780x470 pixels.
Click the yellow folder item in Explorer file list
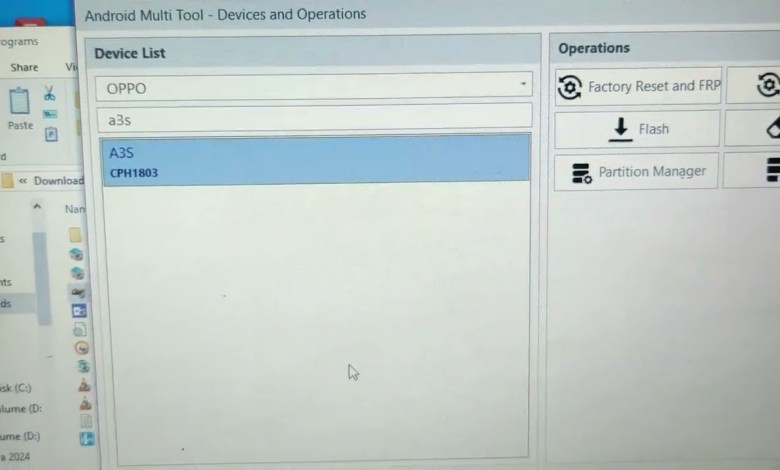click(75, 234)
